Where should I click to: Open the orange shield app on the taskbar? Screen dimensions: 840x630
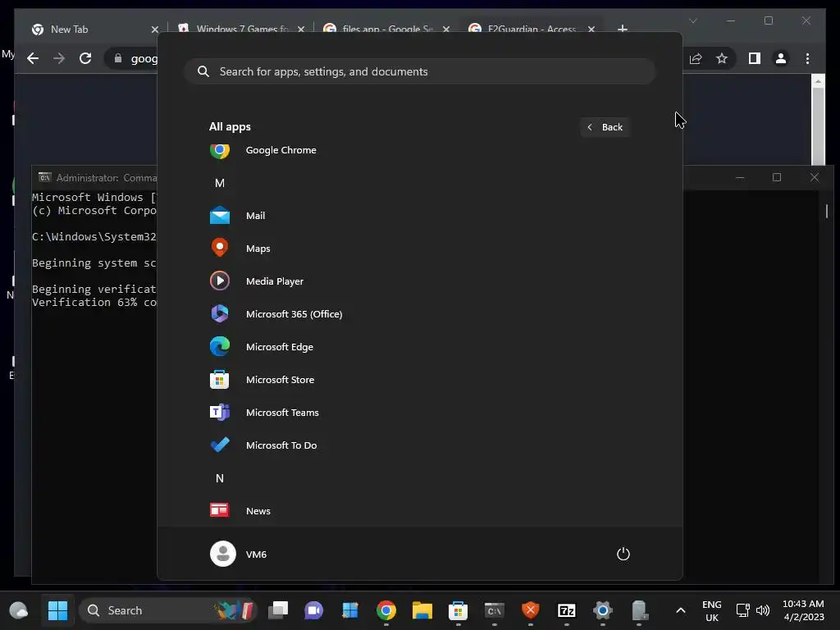(x=531, y=610)
